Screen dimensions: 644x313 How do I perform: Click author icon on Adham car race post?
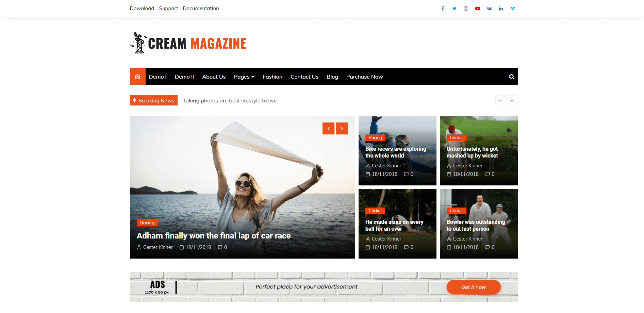click(x=139, y=247)
